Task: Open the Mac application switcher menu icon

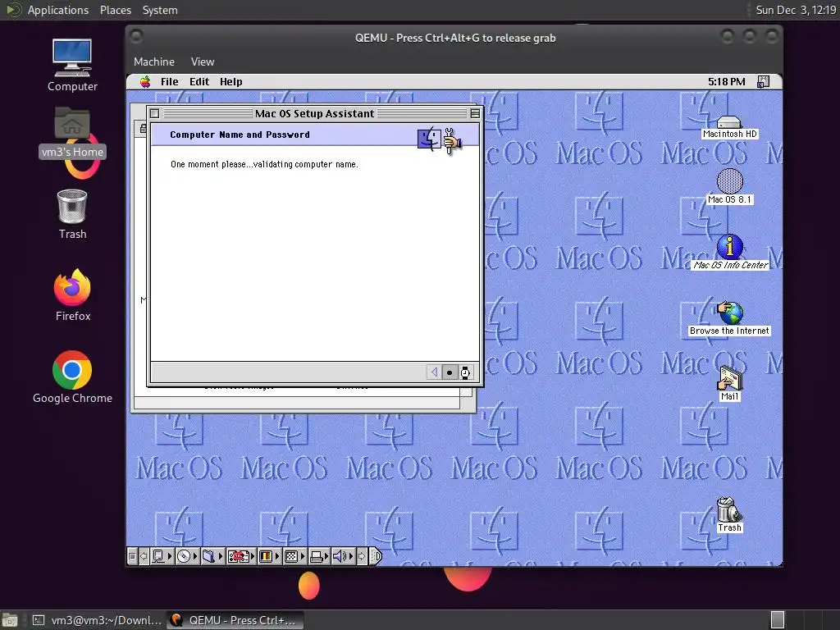Action: 763,82
